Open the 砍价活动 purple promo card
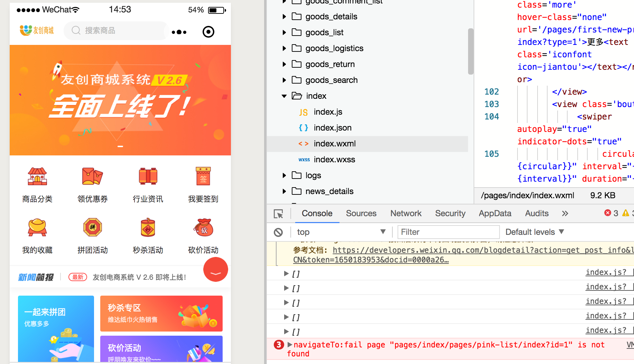This screenshot has width=634, height=364. point(161,349)
